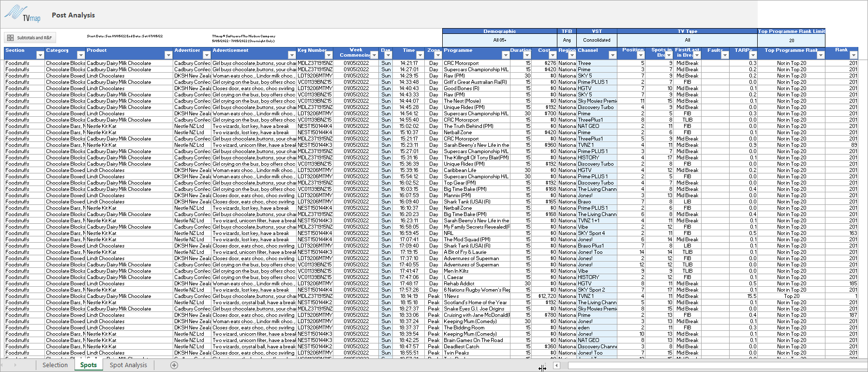868x372 pixels.
Task: Switch to the Selection sheet tab
Action: coord(55,365)
